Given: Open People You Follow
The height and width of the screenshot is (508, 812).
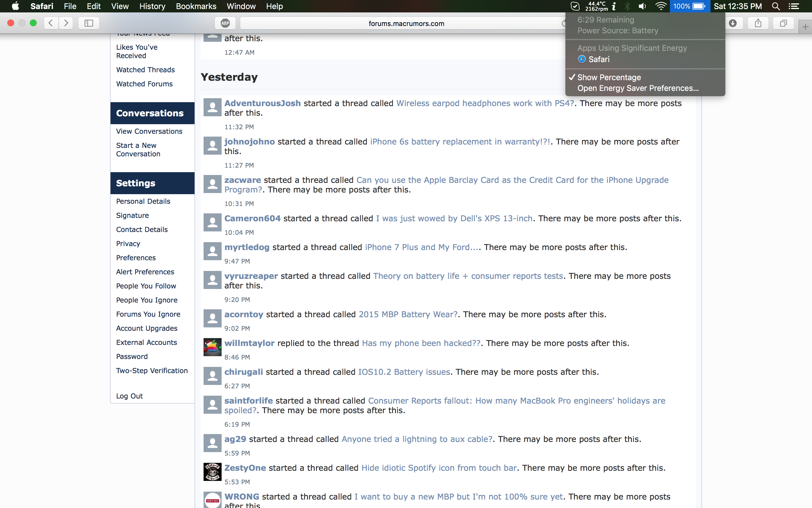Looking at the screenshot, I should (146, 286).
